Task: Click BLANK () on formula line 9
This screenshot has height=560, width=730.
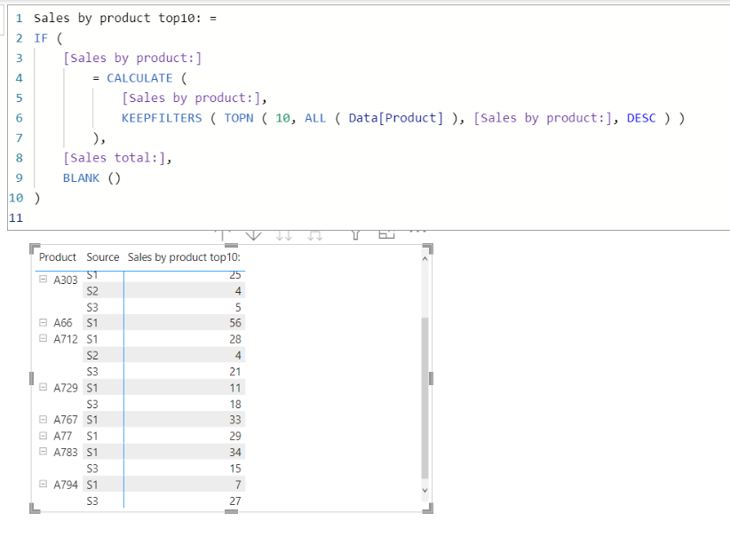Action: [91, 178]
